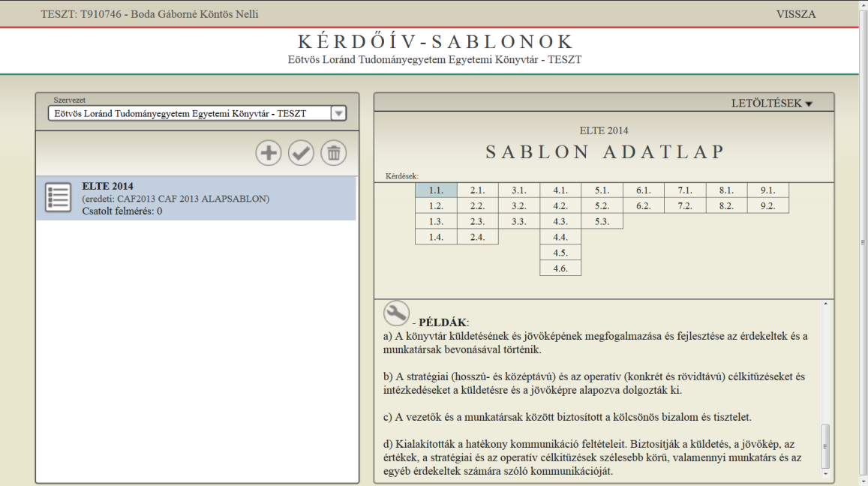This screenshot has height=486, width=868.
Task: Click the examples panel scroll-down arrow
Action: click(825, 474)
